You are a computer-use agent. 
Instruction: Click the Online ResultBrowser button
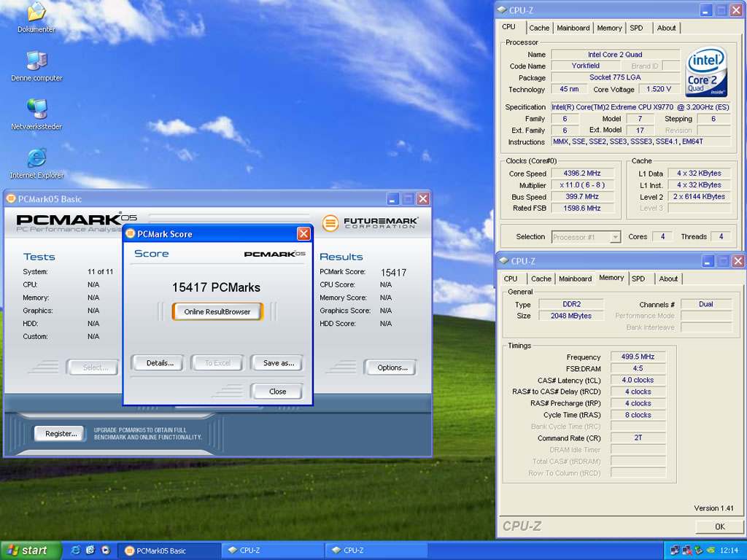click(x=217, y=311)
